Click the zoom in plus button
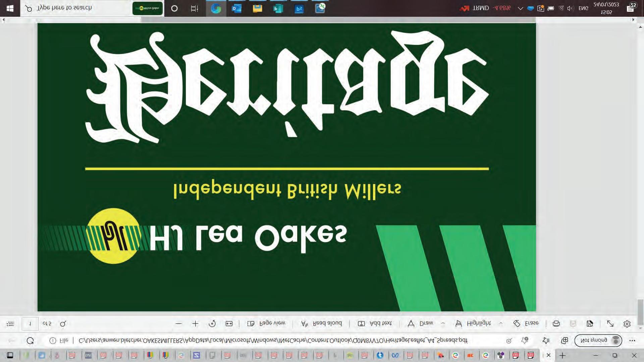 195,324
